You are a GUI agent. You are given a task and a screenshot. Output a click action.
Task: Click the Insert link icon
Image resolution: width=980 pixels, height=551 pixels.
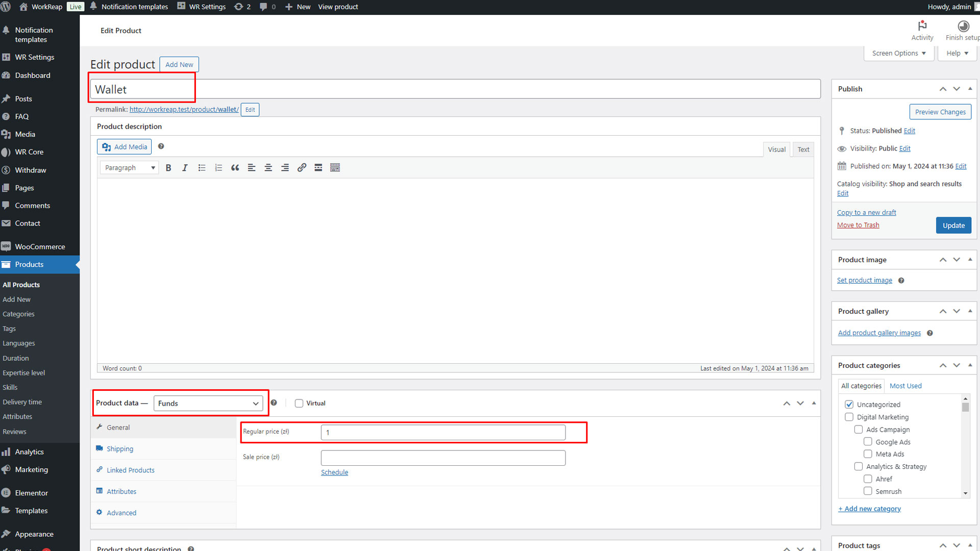(x=302, y=168)
